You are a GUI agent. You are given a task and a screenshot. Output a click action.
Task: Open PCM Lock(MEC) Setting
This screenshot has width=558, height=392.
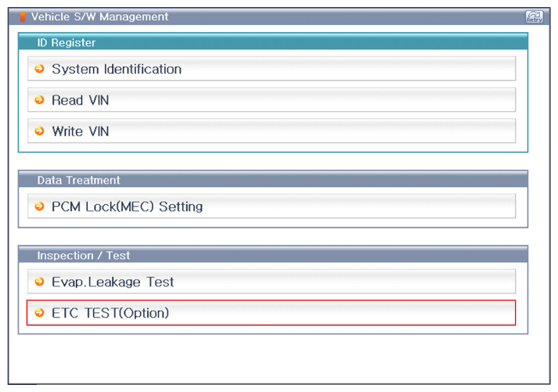[x=127, y=207]
